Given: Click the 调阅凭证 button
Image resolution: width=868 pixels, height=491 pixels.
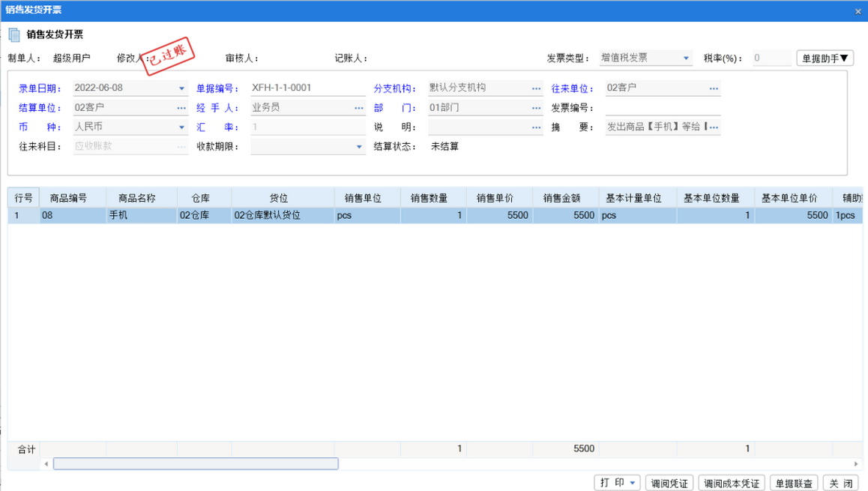Looking at the screenshot, I should coord(669,484).
